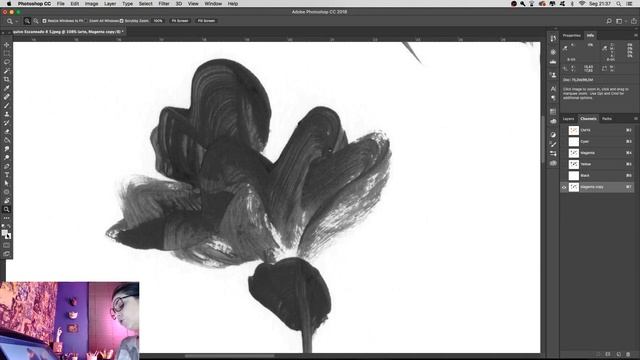The width and height of the screenshot is (640, 360).
Task: Click the 100% zoom button
Action: pos(158,21)
